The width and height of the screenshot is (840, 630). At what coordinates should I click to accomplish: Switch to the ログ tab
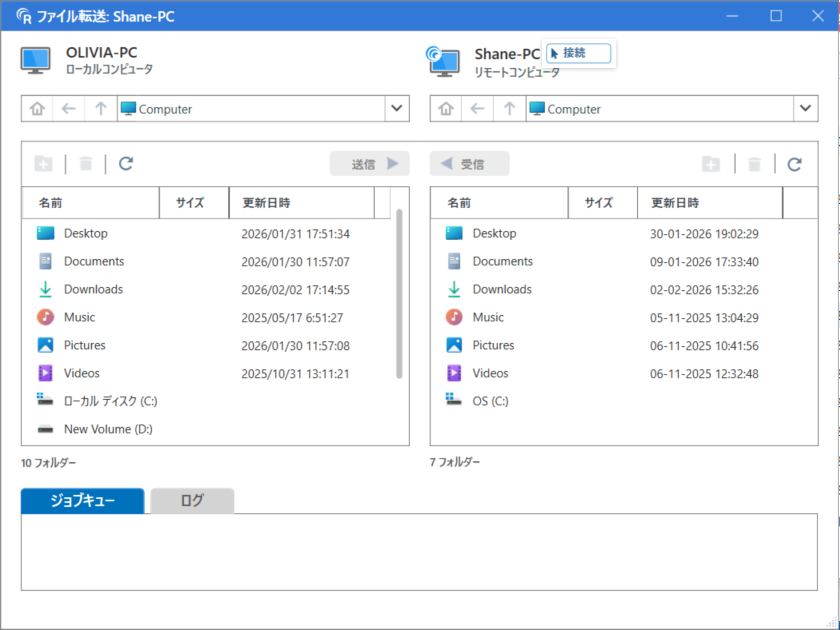pyautogui.click(x=192, y=500)
